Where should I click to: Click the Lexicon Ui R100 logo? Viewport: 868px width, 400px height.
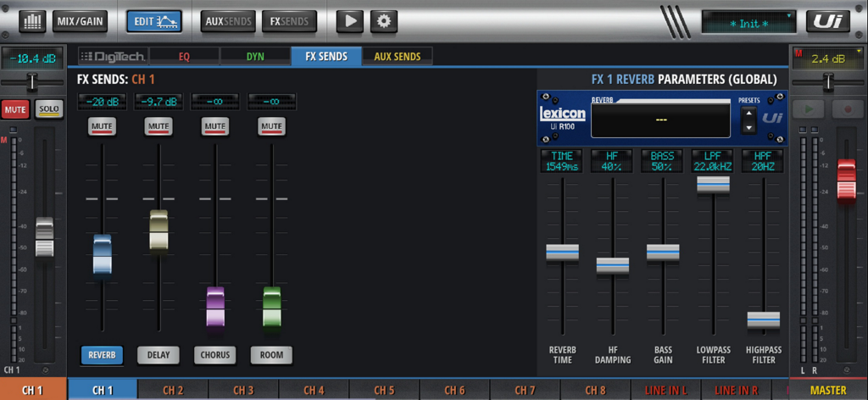[x=562, y=118]
